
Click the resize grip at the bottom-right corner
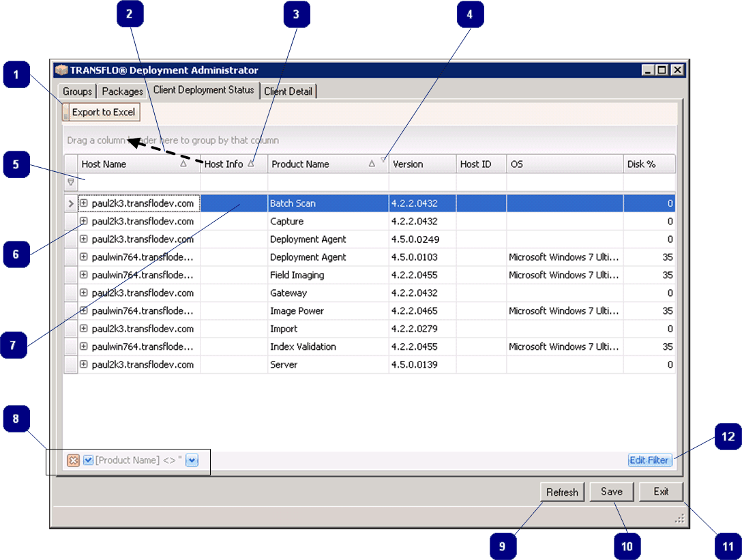(x=679, y=518)
